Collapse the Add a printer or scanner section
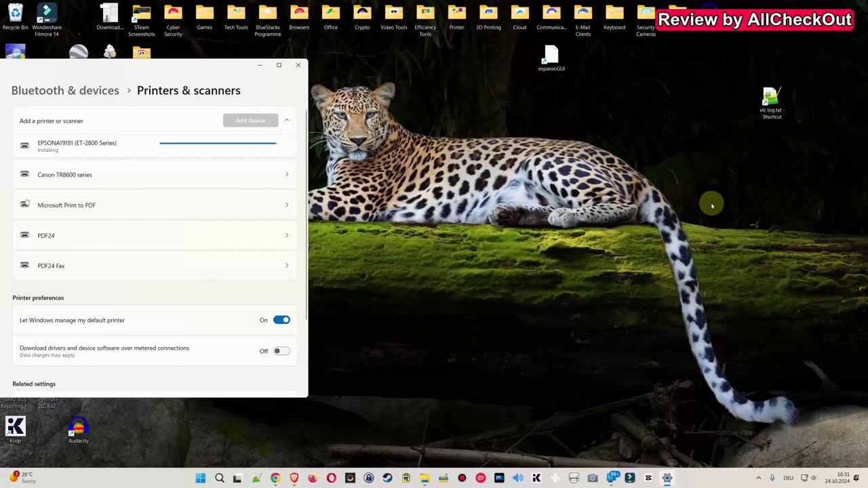 coord(287,121)
